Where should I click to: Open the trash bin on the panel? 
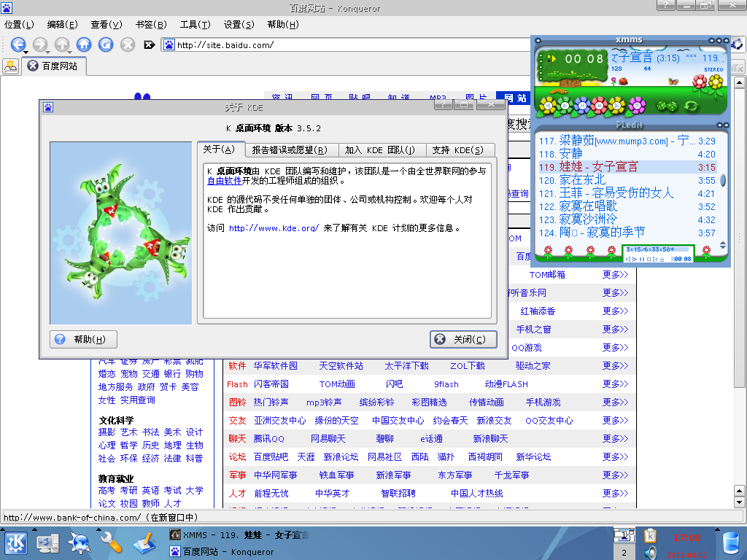pyautogui.click(x=729, y=544)
